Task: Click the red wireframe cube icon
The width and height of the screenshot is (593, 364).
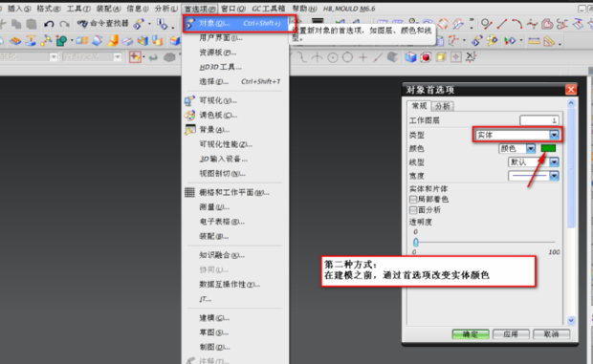Action: [x=426, y=57]
